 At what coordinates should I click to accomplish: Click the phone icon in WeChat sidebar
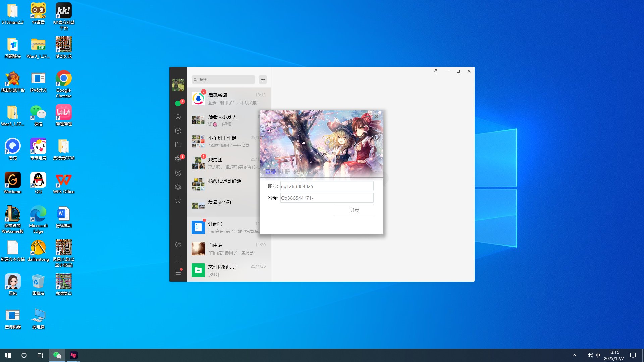pos(178,259)
